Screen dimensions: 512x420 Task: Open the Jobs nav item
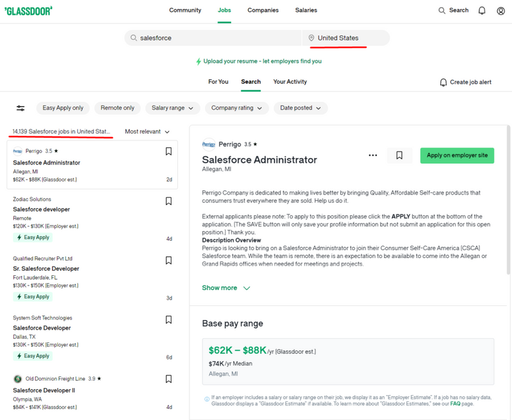pyautogui.click(x=225, y=10)
